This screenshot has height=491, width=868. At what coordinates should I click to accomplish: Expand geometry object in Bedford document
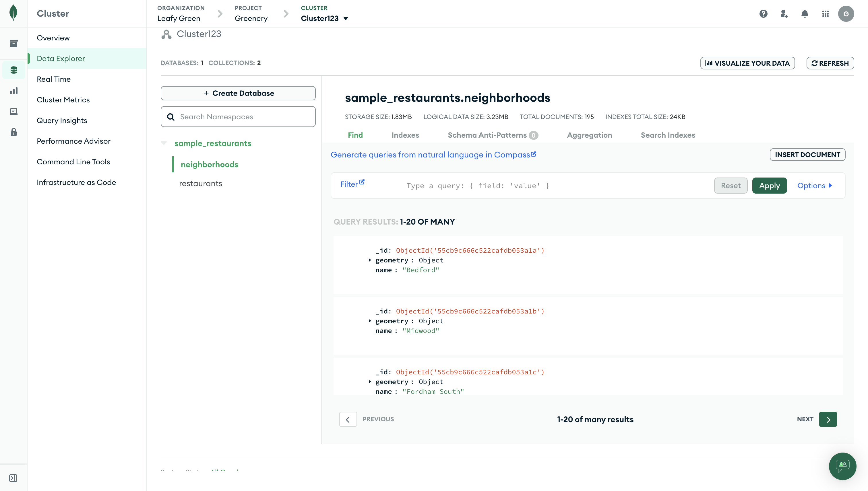pyautogui.click(x=369, y=260)
